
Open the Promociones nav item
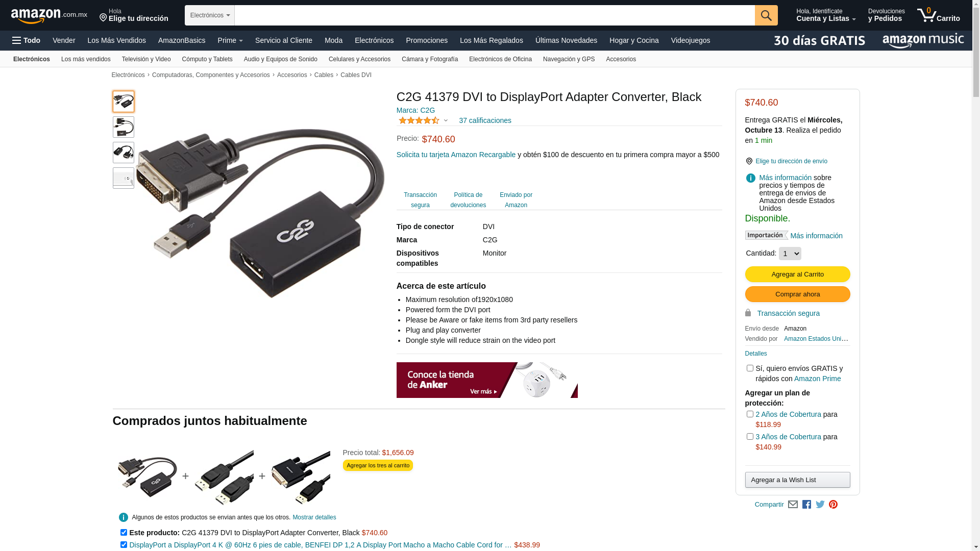(x=427, y=40)
